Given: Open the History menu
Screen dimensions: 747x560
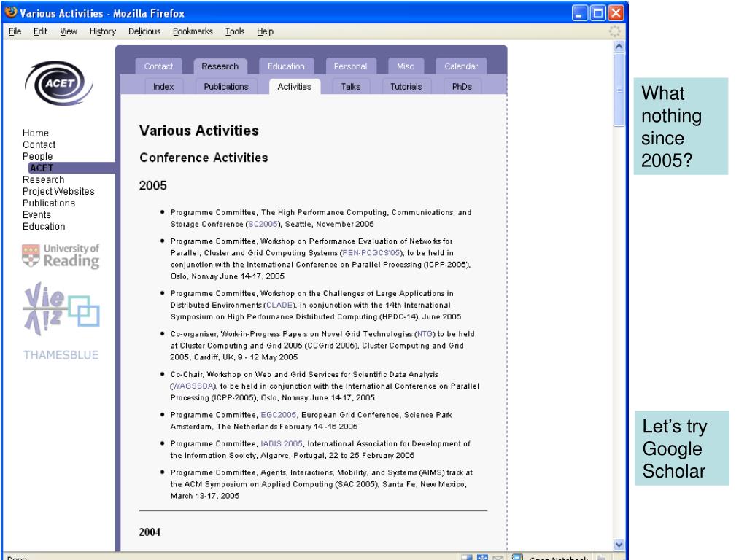Looking at the screenshot, I should (x=102, y=31).
